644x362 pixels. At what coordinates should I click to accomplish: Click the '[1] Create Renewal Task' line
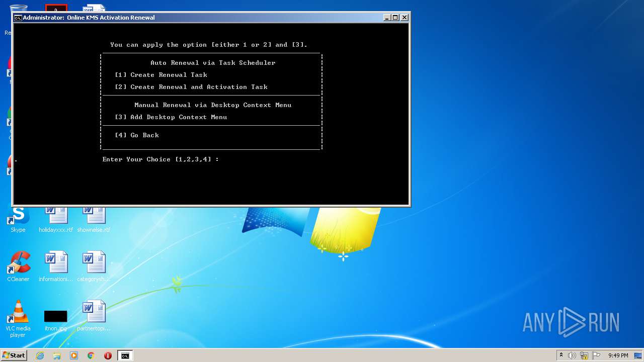[161, 75]
